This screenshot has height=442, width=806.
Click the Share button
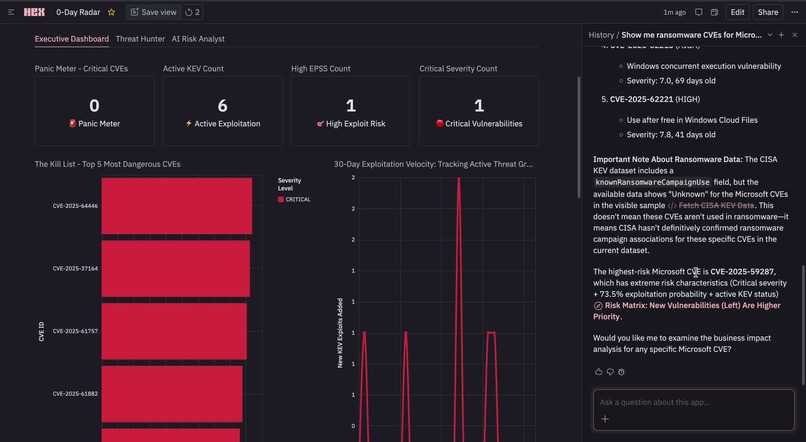767,12
